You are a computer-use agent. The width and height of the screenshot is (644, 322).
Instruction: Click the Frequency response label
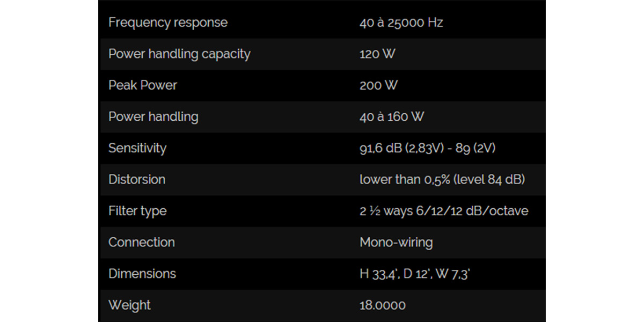tap(167, 23)
